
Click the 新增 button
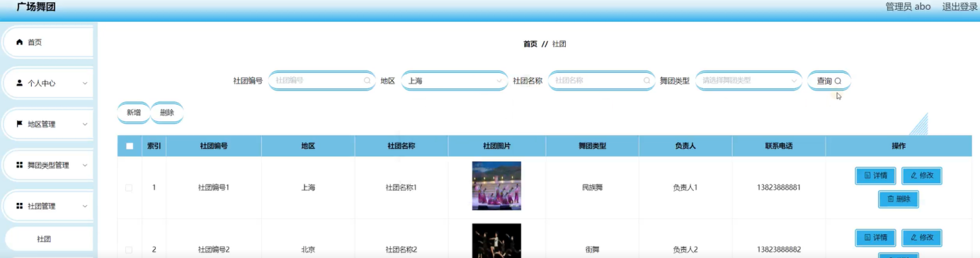coord(134,112)
